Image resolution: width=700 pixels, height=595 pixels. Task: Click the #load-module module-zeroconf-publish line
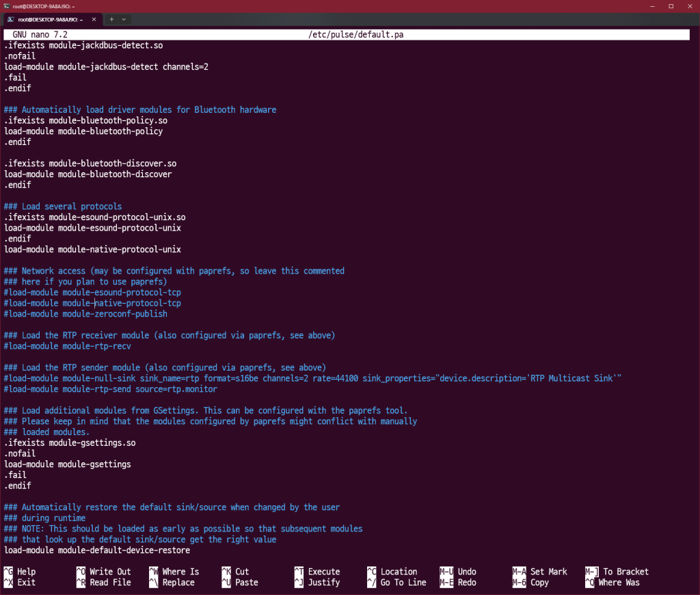click(x=85, y=314)
